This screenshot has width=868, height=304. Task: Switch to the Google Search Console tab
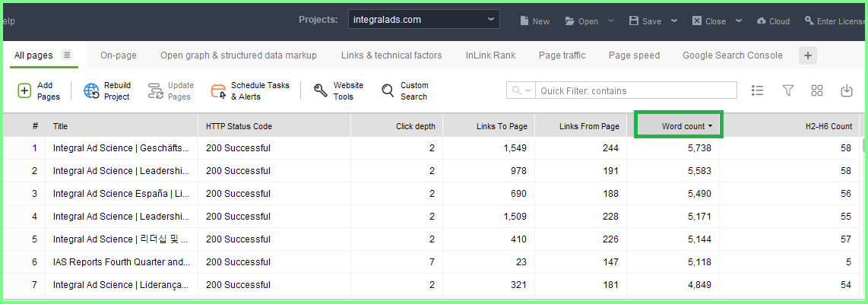tap(733, 55)
